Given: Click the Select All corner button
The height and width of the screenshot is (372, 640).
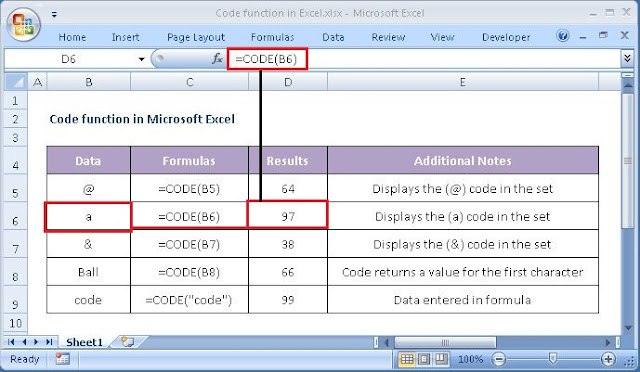Looking at the screenshot, I should (16, 82).
